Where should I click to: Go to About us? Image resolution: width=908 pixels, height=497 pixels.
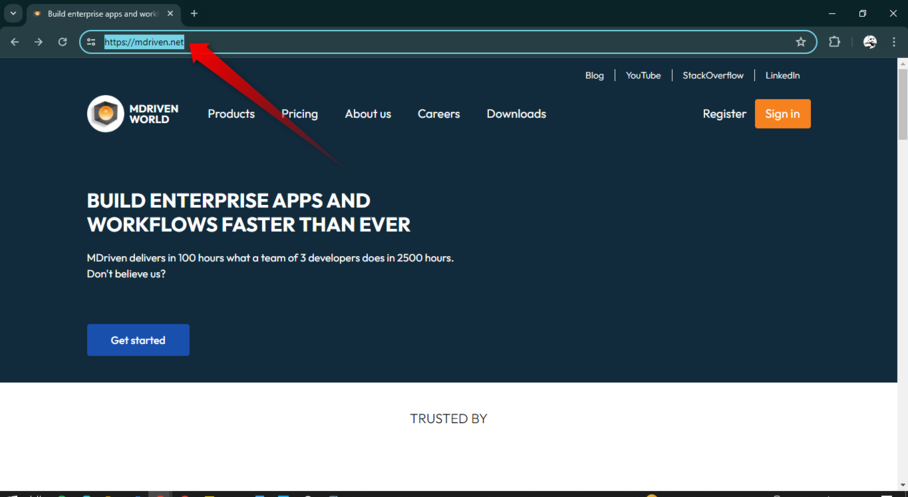tap(368, 114)
